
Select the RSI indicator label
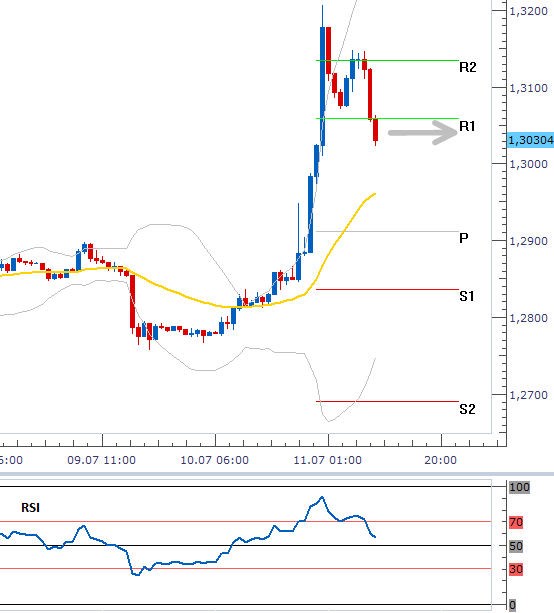tap(30, 508)
